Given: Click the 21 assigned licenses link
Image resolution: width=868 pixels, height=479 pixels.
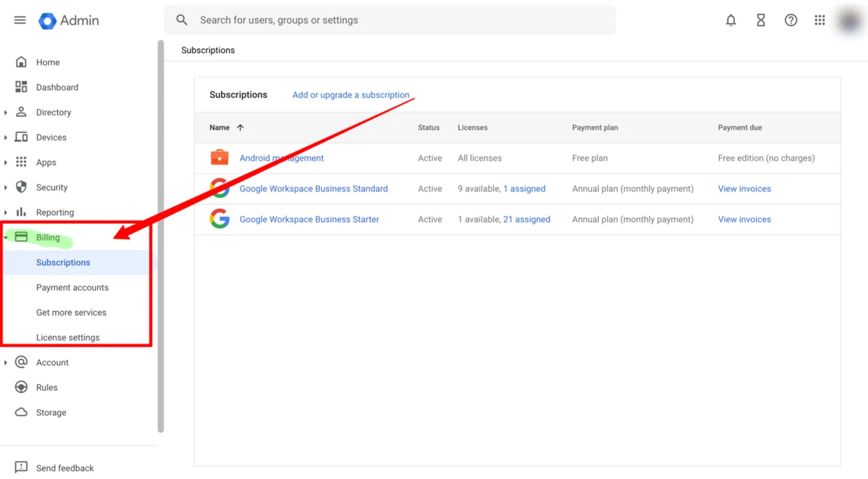Looking at the screenshot, I should point(526,219).
